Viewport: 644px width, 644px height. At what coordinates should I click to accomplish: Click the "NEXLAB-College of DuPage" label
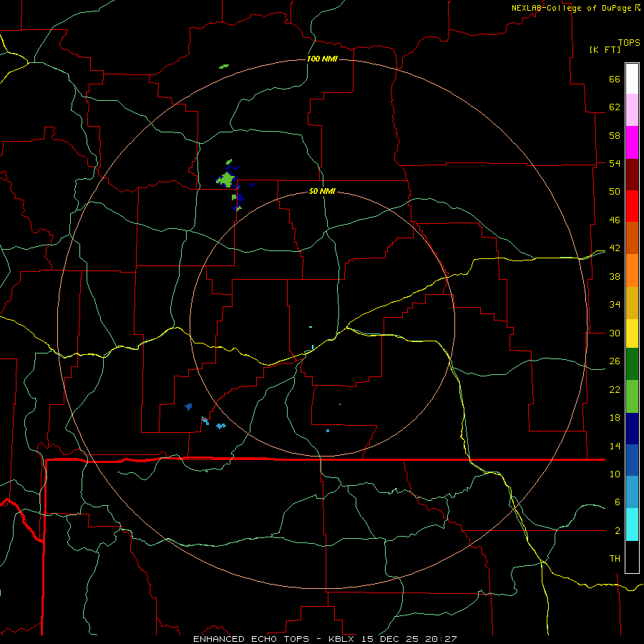(572, 8)
